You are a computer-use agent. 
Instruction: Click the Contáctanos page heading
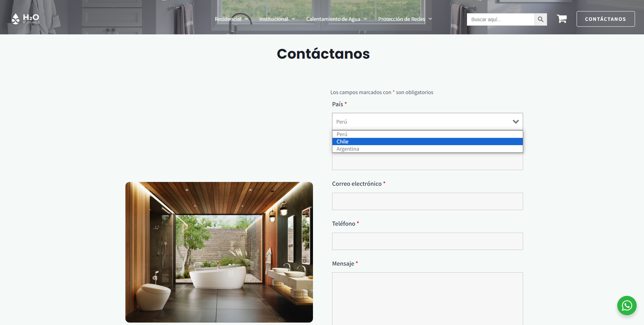323,54
